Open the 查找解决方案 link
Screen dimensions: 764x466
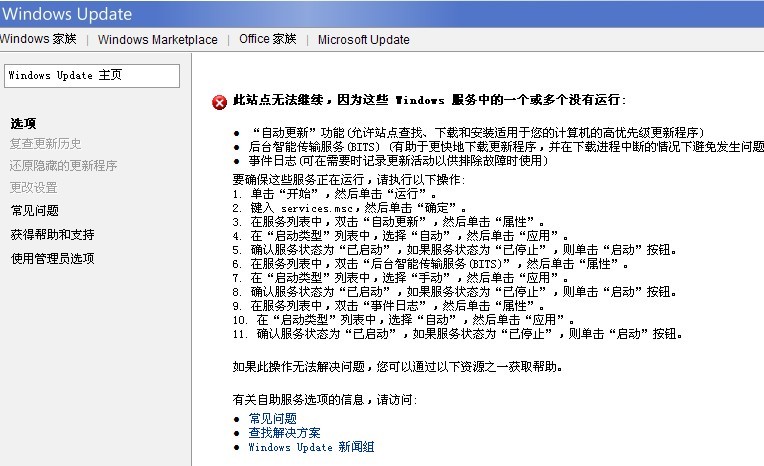(x=285, y=432)
